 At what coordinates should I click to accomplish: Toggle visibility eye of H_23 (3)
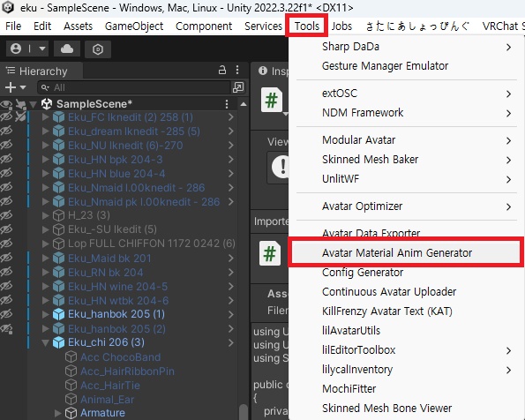tap(6, 215)
